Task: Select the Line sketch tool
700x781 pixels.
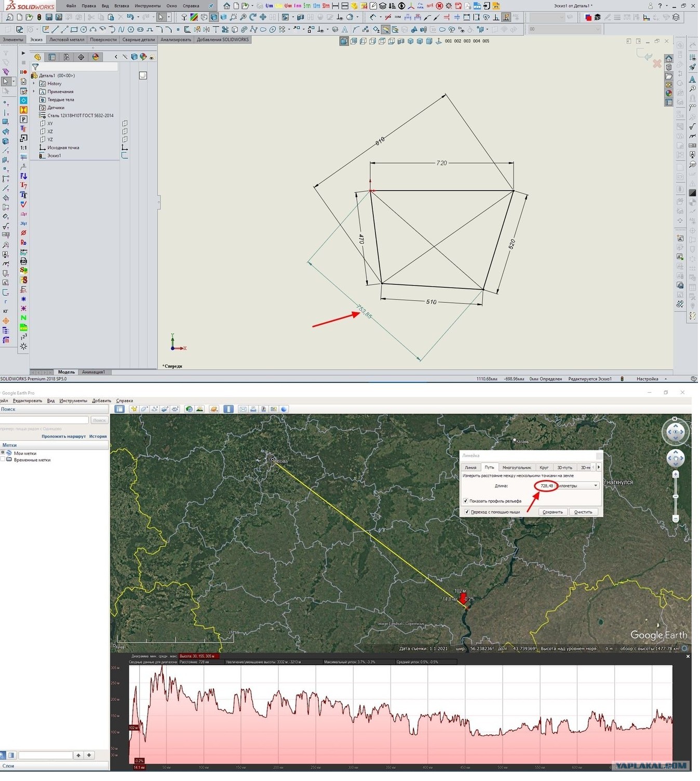Action: (x=55, y=29)
